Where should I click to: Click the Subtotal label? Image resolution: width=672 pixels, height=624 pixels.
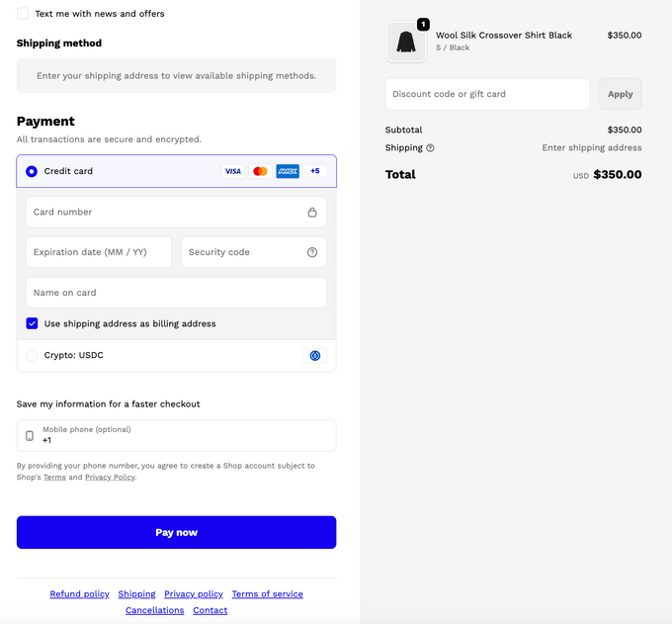403,130
